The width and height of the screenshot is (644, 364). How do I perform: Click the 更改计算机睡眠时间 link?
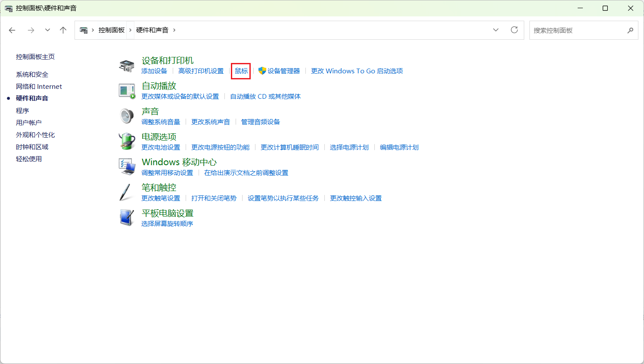coord(290,147)
